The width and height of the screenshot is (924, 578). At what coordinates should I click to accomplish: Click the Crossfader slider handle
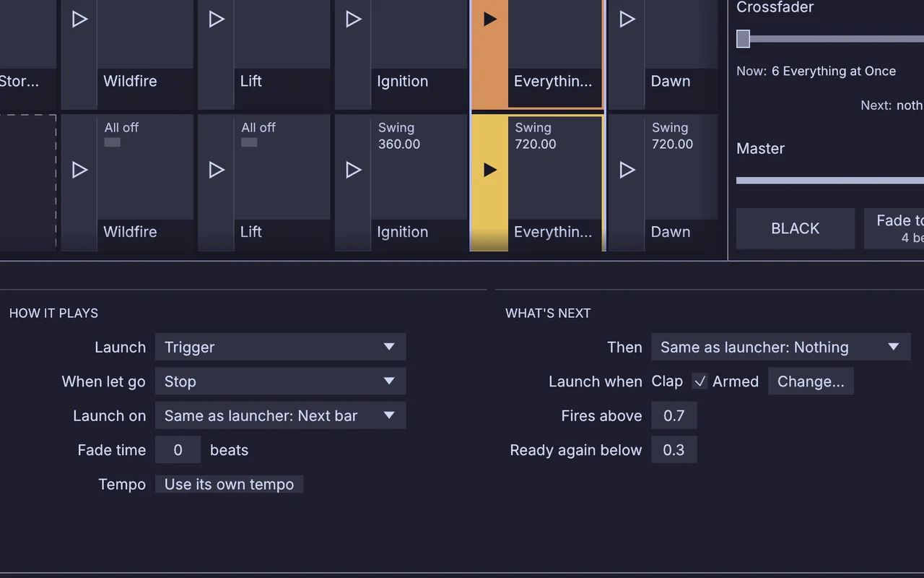point(743,39)
